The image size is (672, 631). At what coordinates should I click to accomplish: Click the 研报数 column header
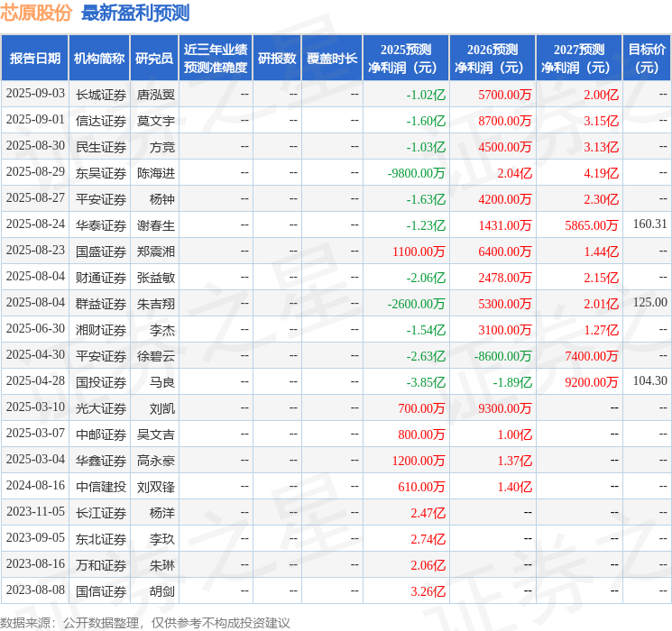point(277,59)
